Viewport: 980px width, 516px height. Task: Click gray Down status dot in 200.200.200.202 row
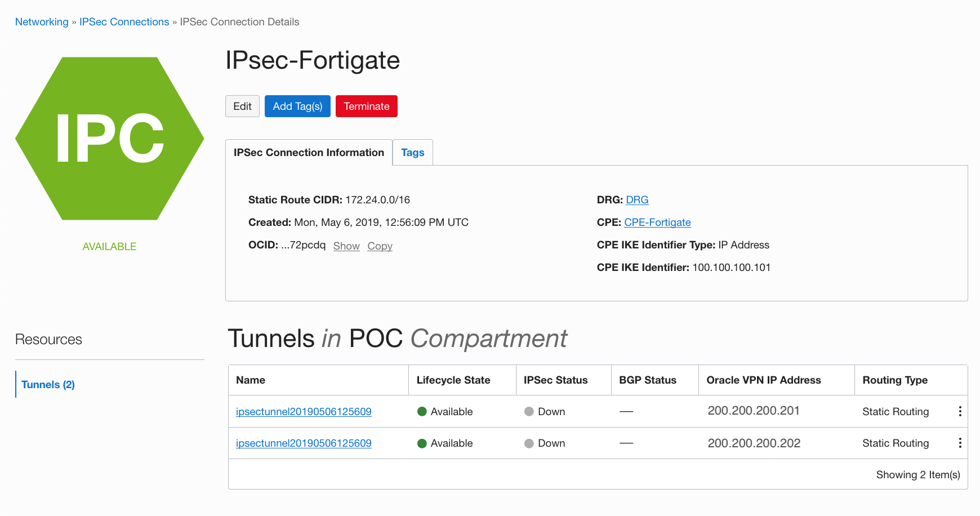(529, 443)
